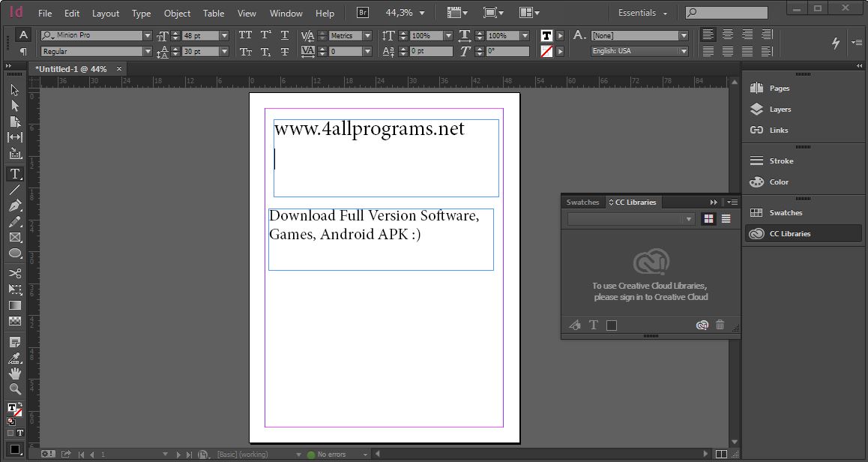Select the Free Transform tool

15,289
